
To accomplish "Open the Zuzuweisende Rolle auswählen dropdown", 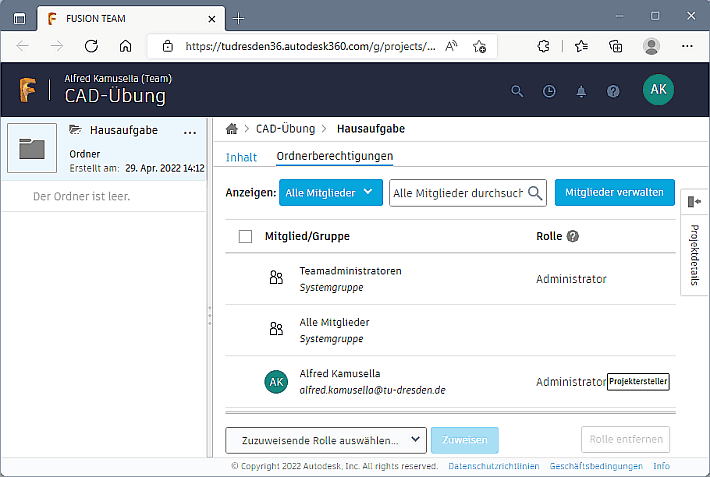I will click(326, 440).
